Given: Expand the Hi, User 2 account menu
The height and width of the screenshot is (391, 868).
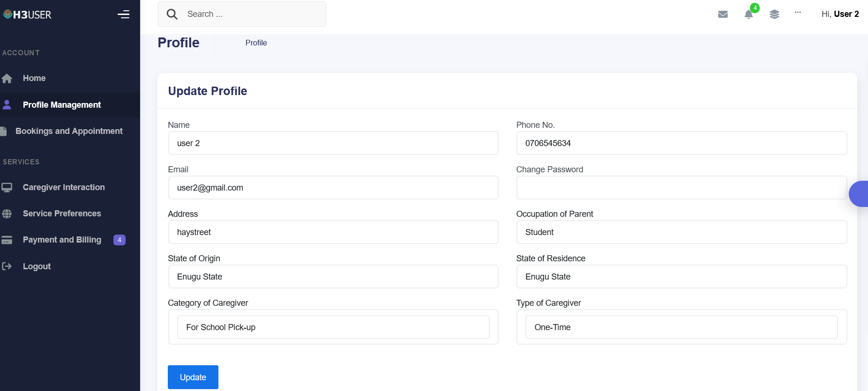Looking at the screenshot, I should 839,14.
